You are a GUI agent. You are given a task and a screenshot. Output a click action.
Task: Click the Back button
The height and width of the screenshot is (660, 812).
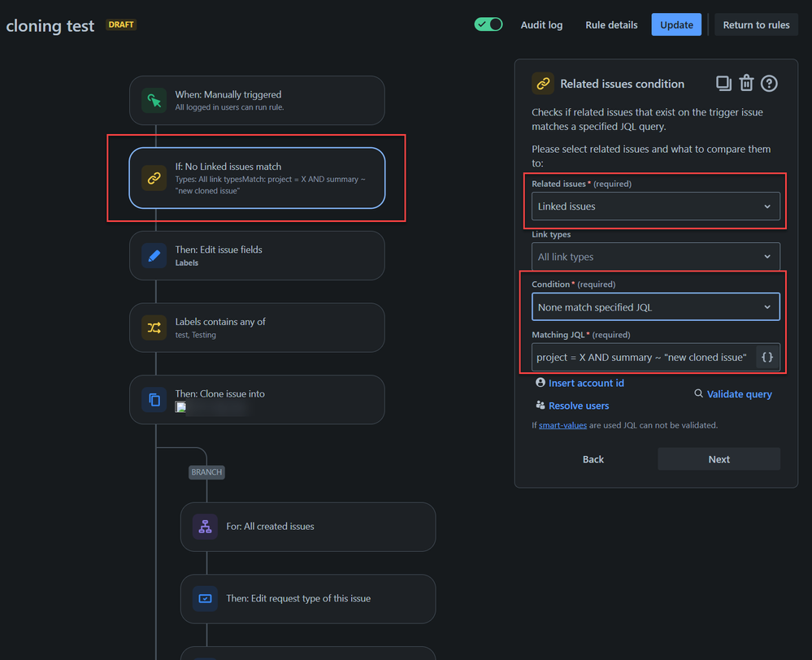[593, 459]
